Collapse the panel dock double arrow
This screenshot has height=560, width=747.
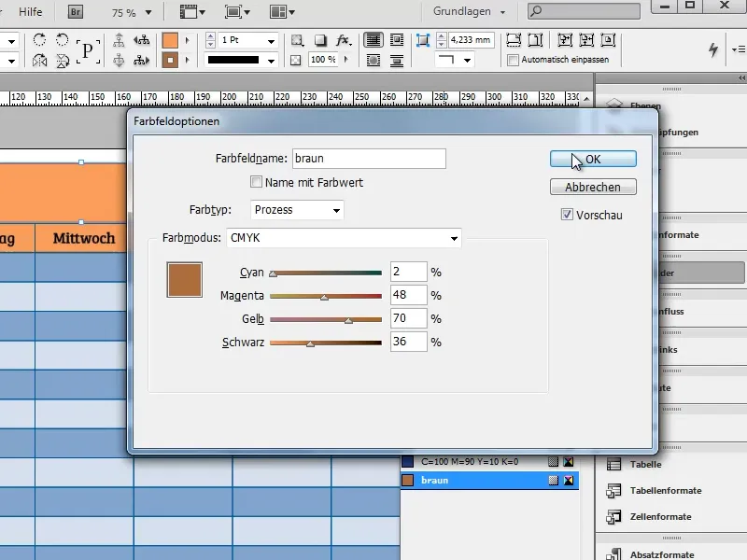click(x=741, y=77)
